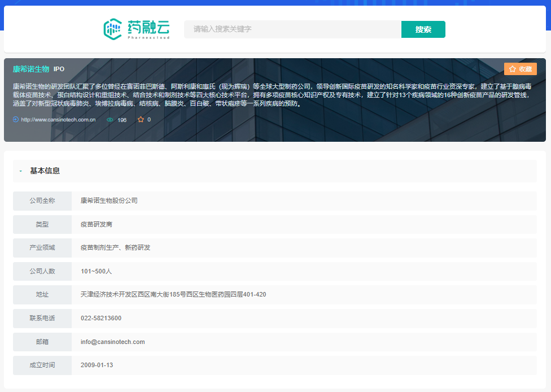Select the company address text in 地址 row
Viewport: 551px width, 392px height.
173,294
